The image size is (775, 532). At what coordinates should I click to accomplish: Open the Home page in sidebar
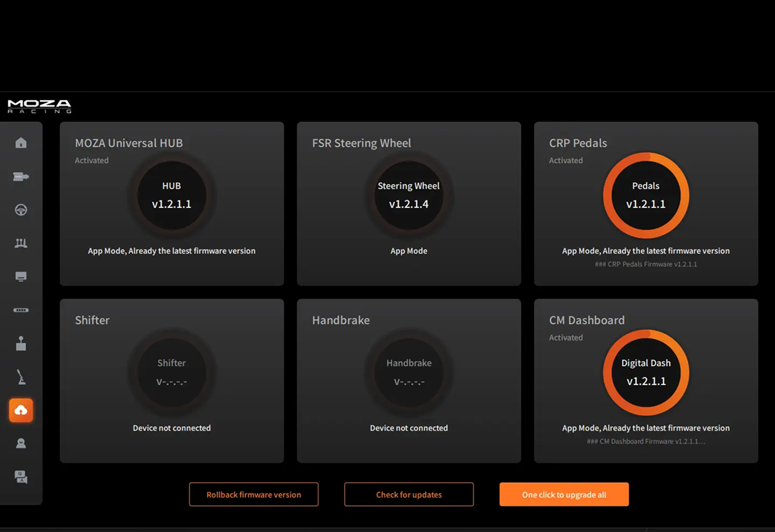pos(21,143)
